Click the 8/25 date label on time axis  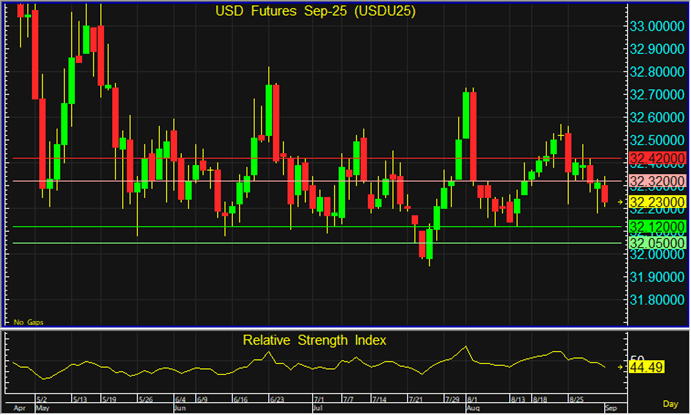pyautogui.click(x=579, y=398)
